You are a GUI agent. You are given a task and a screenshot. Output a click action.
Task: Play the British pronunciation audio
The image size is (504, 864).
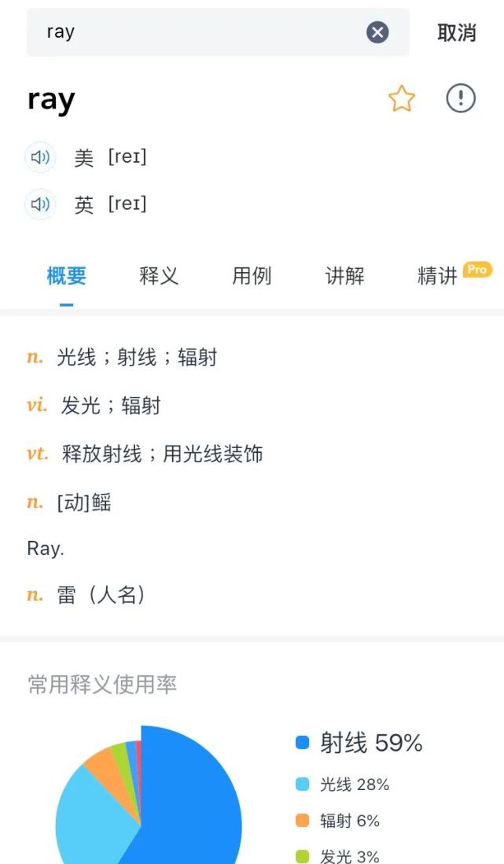point(40,205)
